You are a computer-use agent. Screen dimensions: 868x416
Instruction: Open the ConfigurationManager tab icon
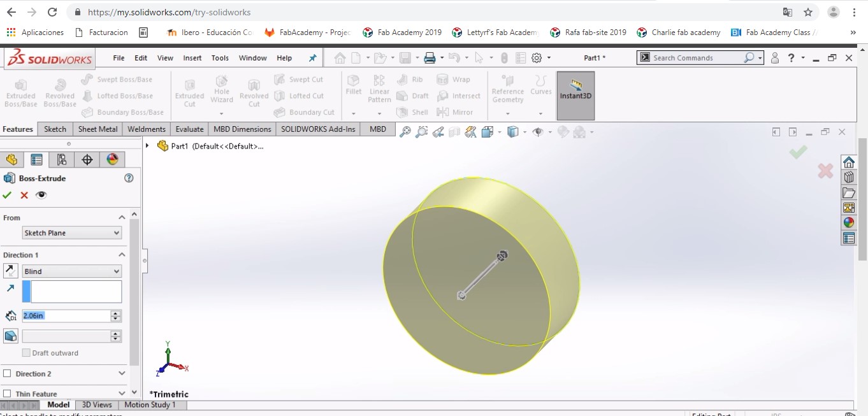pyautogui.click(x=62, y=159)
